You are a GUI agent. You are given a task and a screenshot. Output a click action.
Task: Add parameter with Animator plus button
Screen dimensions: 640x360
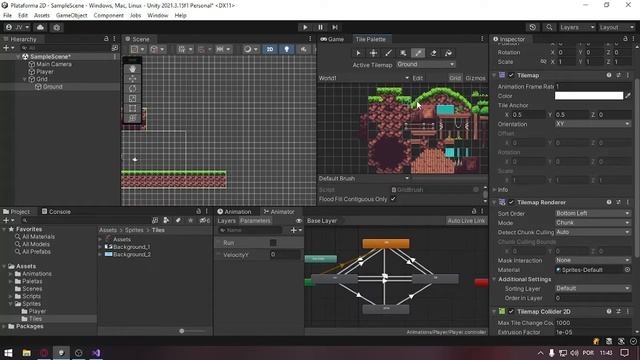(296, 230)
